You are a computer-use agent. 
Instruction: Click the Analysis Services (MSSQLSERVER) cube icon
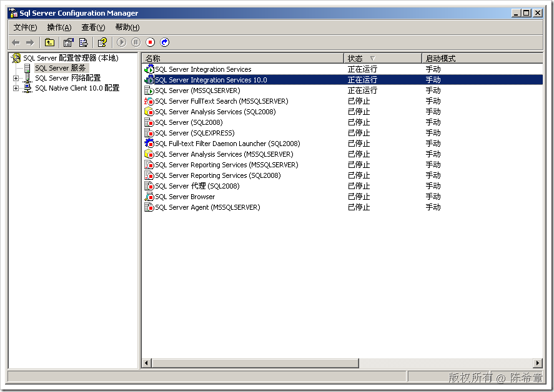pyautogui.click(x=149, y=154)
